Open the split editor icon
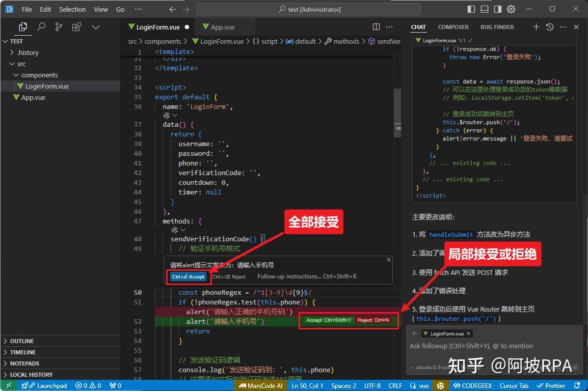 (x=376, y=26)
